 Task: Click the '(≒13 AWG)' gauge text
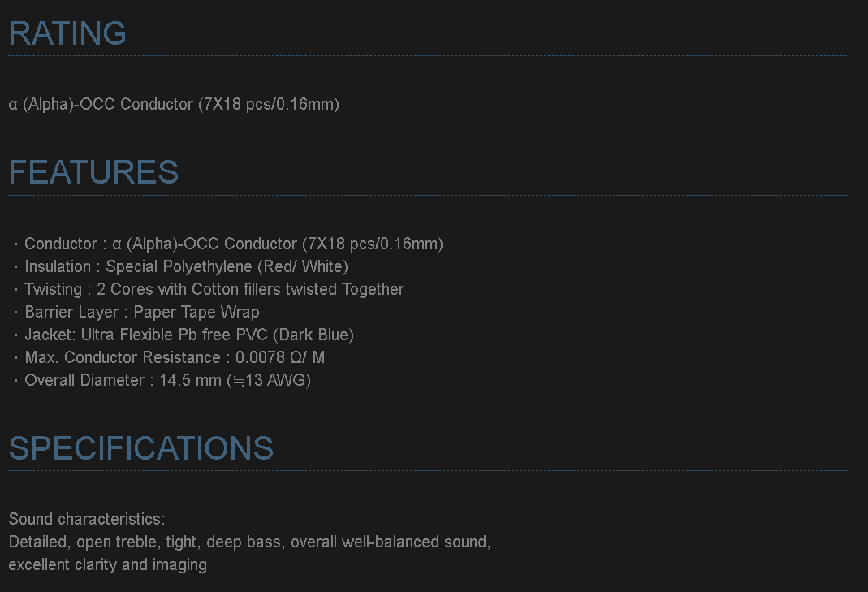[269, 380]
